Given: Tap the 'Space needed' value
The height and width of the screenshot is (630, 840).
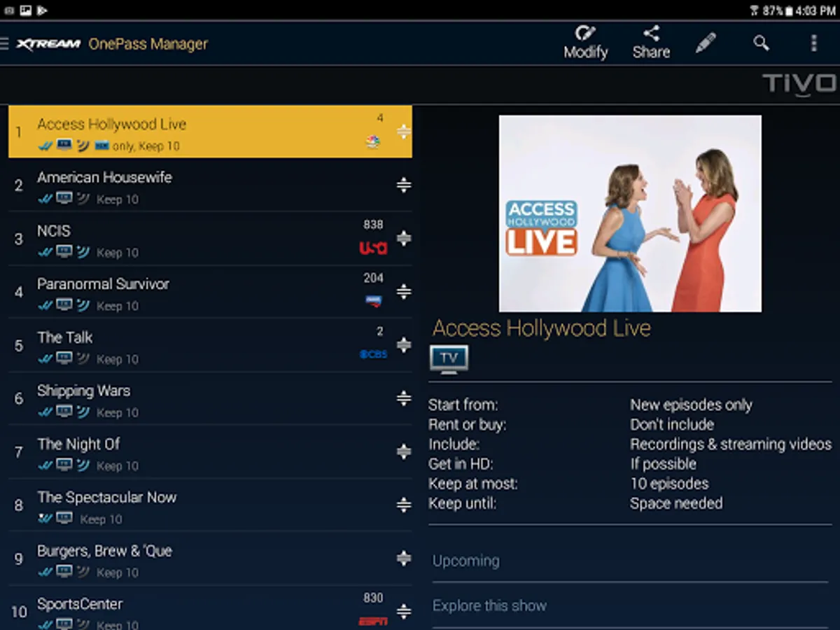Looking at the screenshot, I should [676, 503].
